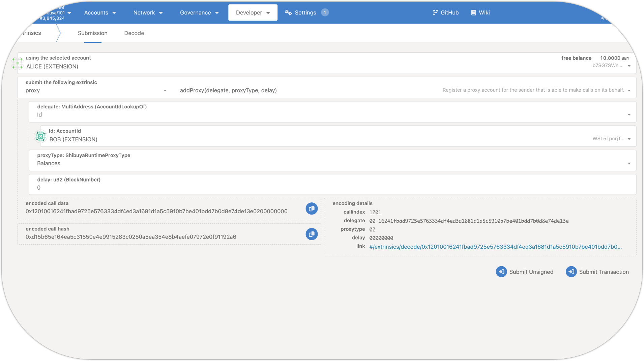Expand the Accounts menu

[x=100, y=12]
